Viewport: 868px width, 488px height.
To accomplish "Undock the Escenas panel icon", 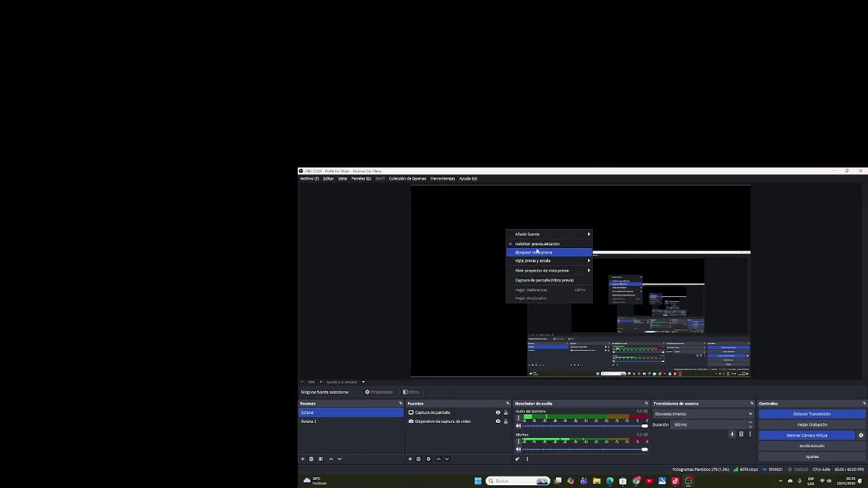I will coord(400,403).
